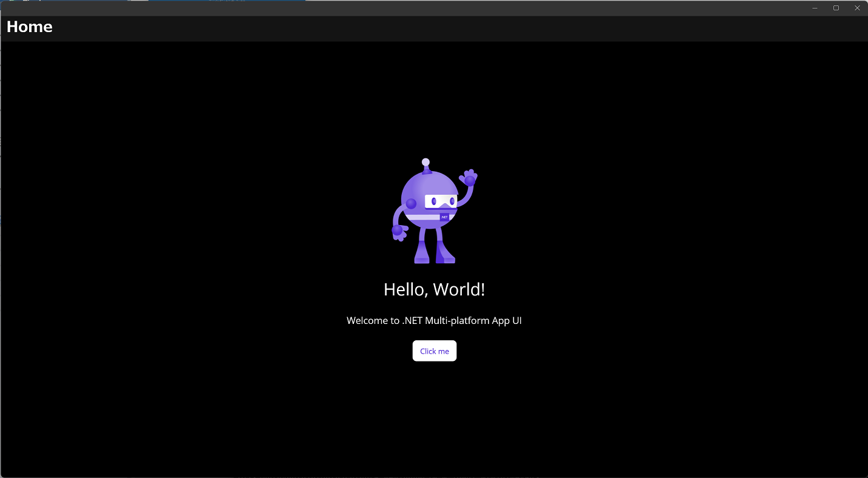Click the "Click me" button
The image size is (868, 478).
point(435,351)
